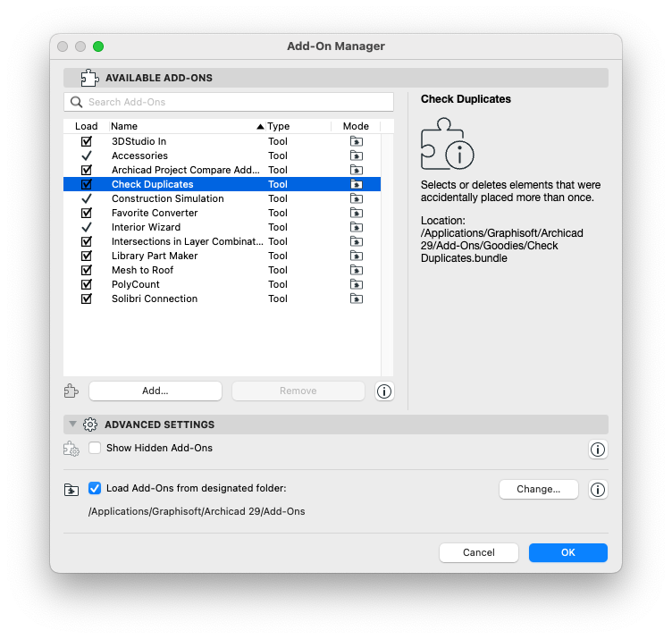The height and width of the screenshot is (639, 672).
Task: Click the Available Add-Ons puzzle icon
Action: (x=89, y=78)
